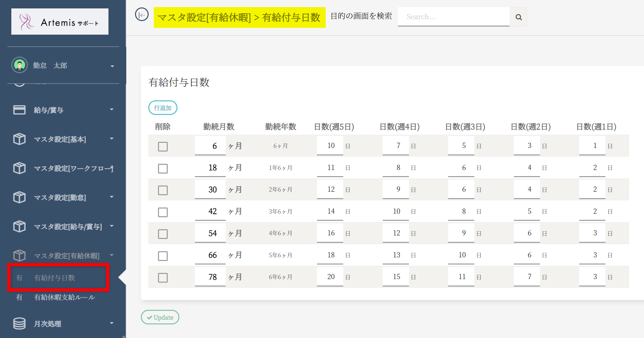This screenshot has width=644, height=338.
Task: Click the user avatar for 勤怠 太郎
Action: [20, 65]
